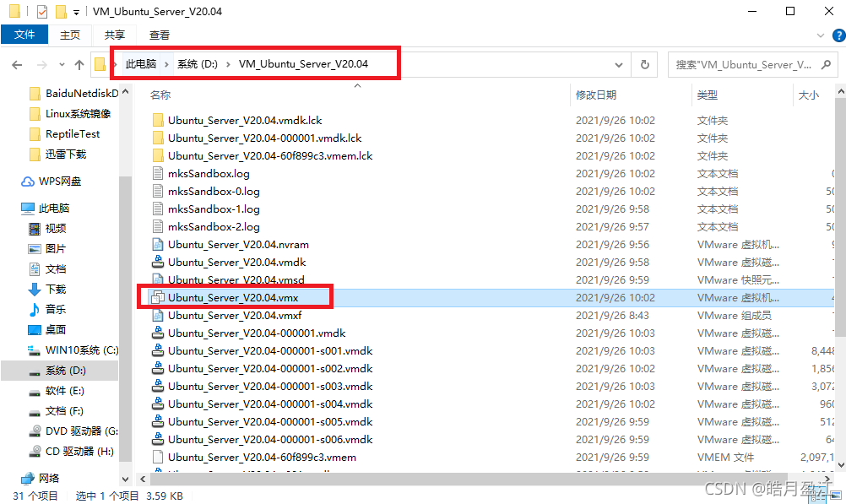Select mksSandbox.log file
This screenshot has height=504, width=846.
click(x=201, y=174)
